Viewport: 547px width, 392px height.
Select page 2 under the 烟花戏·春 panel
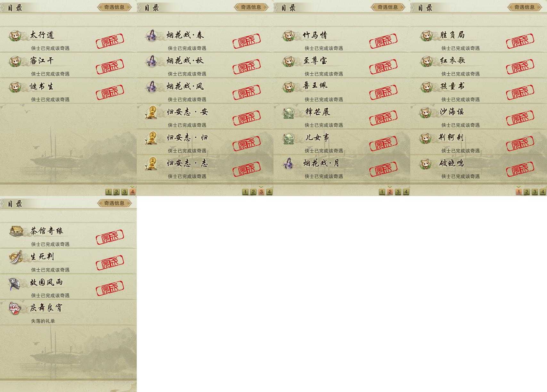tap(253, 192)
